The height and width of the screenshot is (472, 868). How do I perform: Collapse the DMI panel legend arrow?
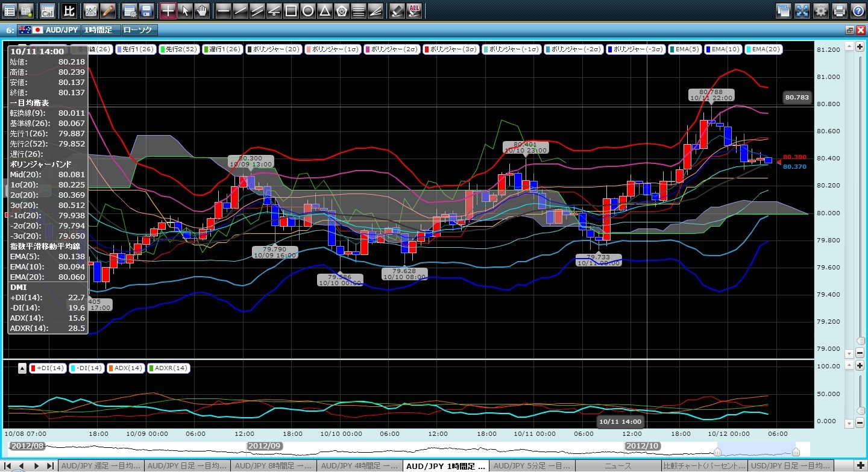pos(22,368)
